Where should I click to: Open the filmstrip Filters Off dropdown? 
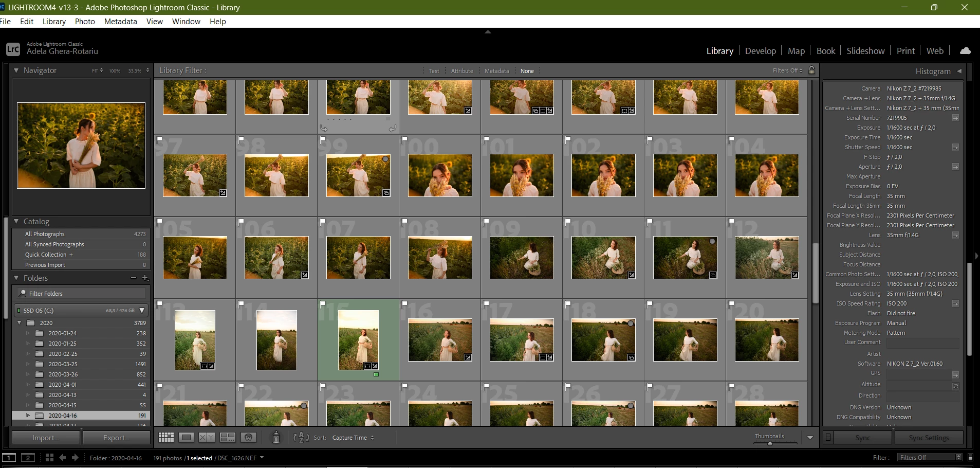point(930,457)
